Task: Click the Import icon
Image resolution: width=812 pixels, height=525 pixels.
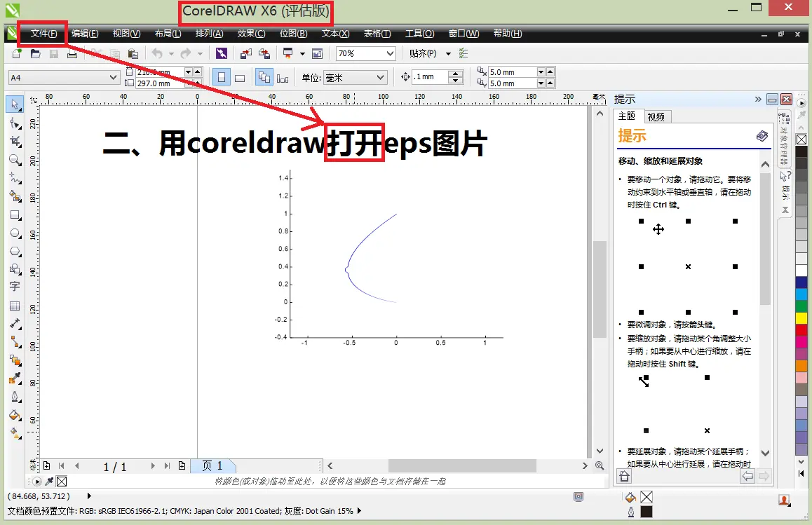Action: (246, 53)
